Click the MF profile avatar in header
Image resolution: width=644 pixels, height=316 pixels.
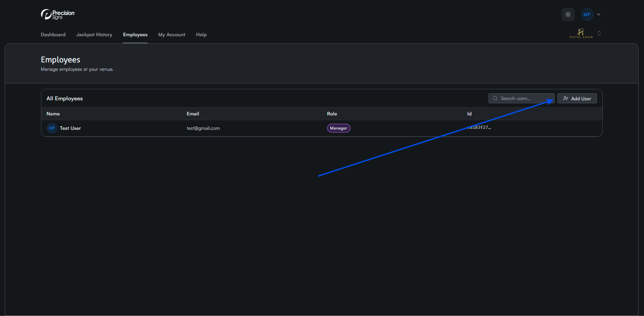(587, 14)
